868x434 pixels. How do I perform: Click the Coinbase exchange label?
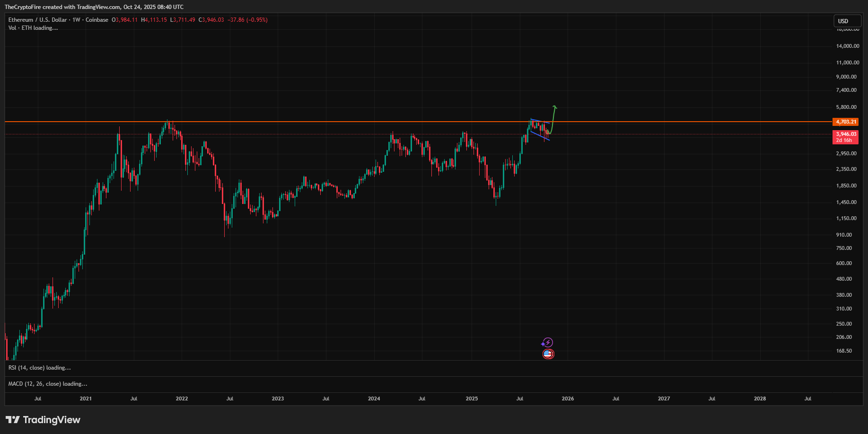pos(97,20)
